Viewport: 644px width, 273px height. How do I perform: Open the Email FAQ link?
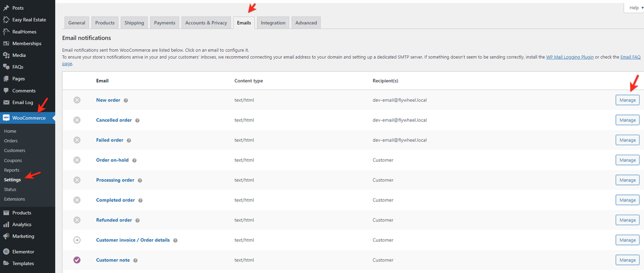tap(630, 57)
